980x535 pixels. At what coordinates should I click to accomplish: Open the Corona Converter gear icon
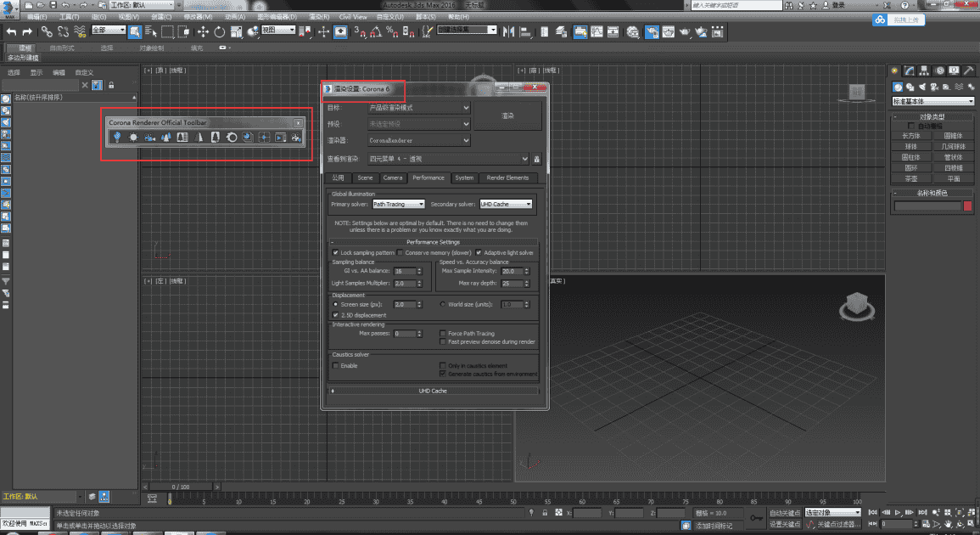(232, 136)
